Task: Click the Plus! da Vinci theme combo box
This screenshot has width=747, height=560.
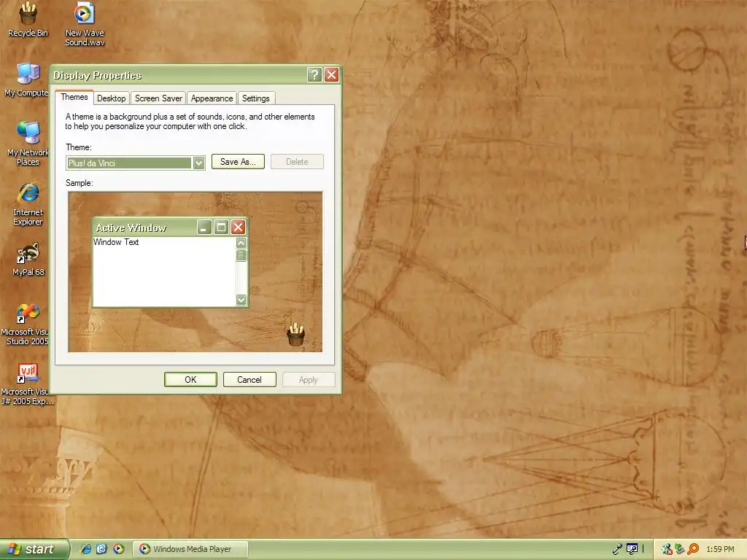Action: click(135, 163)
